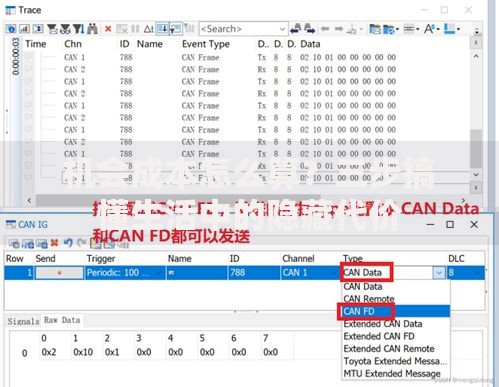Delete the row with the orange X icon
The height and width of the screenshot is (387, 499).
coord(54,243)
